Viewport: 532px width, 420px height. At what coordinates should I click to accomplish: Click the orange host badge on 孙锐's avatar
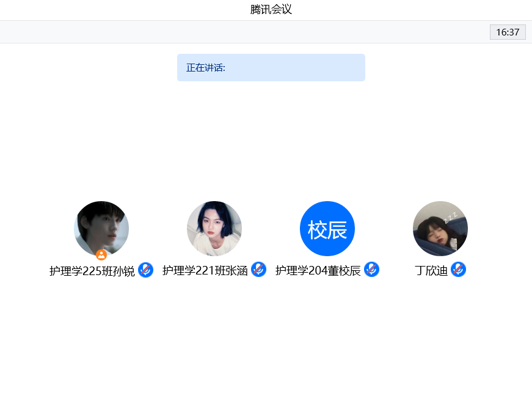click(x=101, y=255)
